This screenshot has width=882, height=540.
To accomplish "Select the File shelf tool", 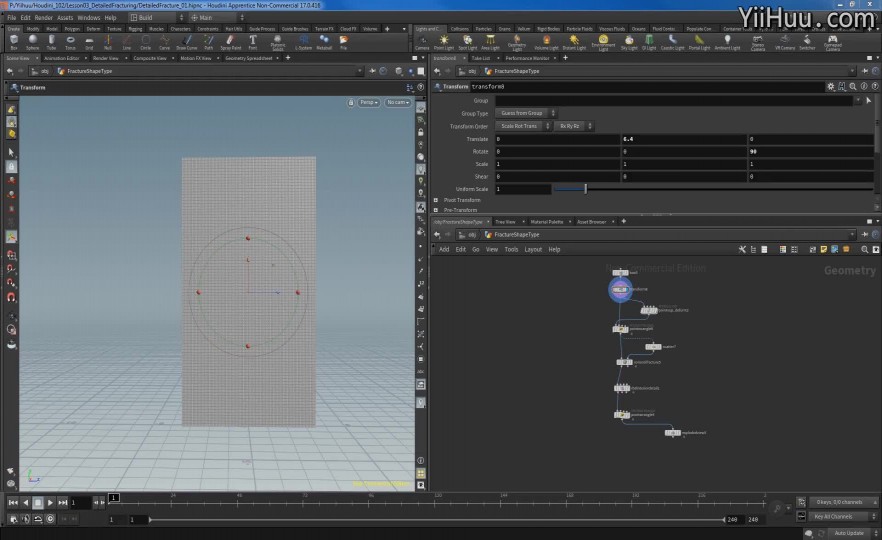I will tap(343, 42).
